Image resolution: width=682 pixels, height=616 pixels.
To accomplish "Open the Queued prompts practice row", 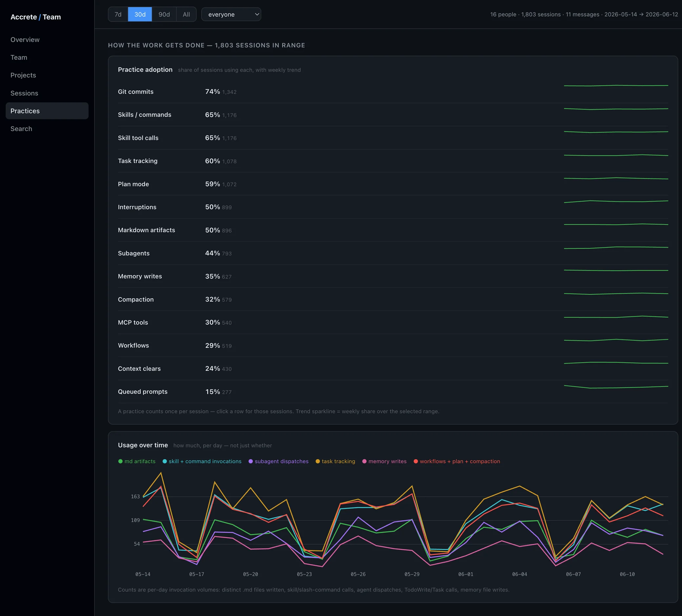I will click(393, 392).
